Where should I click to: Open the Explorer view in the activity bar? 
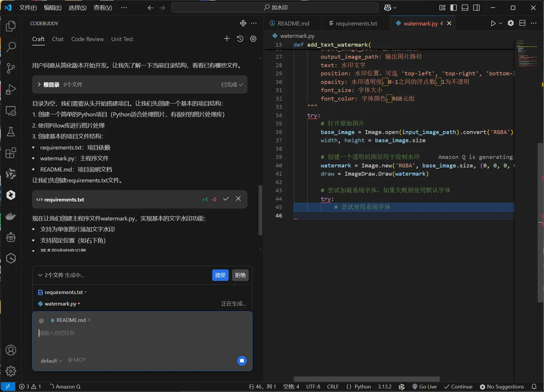pos(10,26)
